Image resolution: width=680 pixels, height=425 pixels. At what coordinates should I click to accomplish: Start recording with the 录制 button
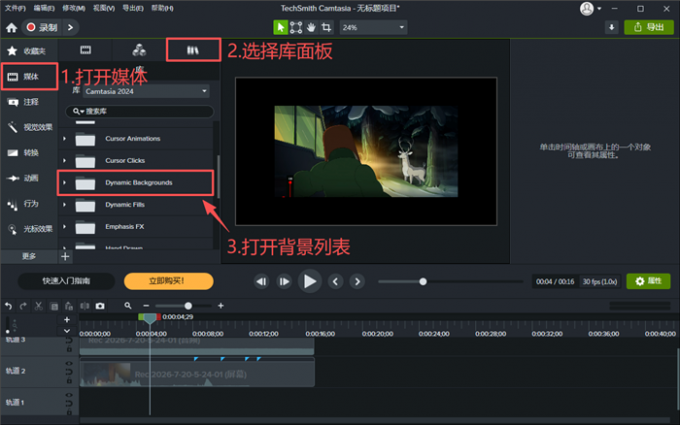coord(42,27)
